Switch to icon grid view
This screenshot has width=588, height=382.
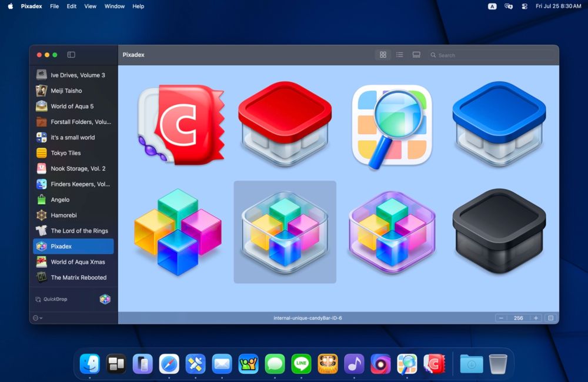[x=383, y=55]
